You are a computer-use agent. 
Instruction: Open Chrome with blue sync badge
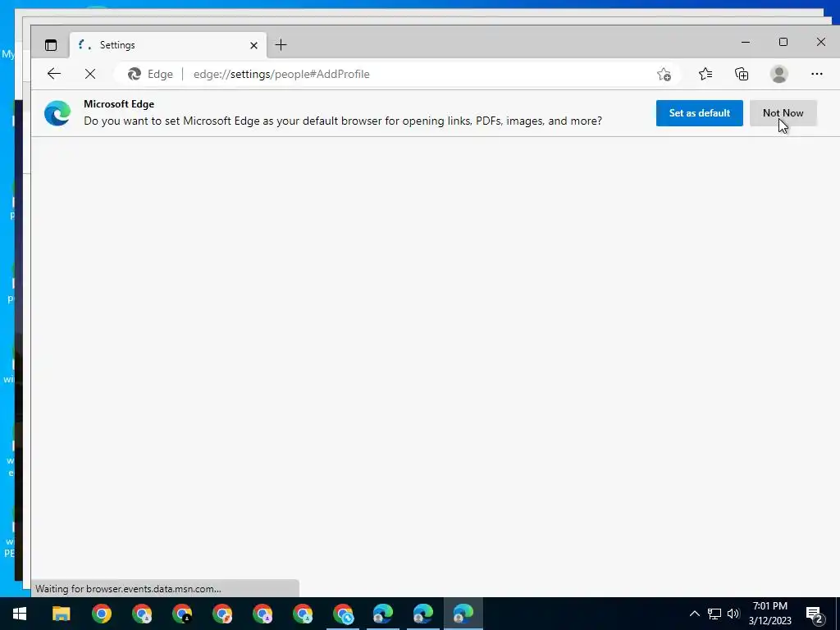[x=343, y=614]
